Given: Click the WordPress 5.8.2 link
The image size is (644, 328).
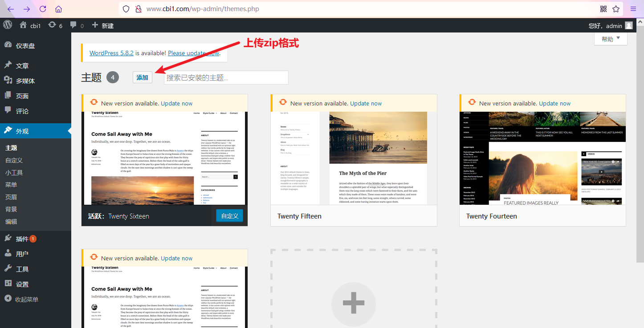Looking at the screenshot, I should coord(111,53).
